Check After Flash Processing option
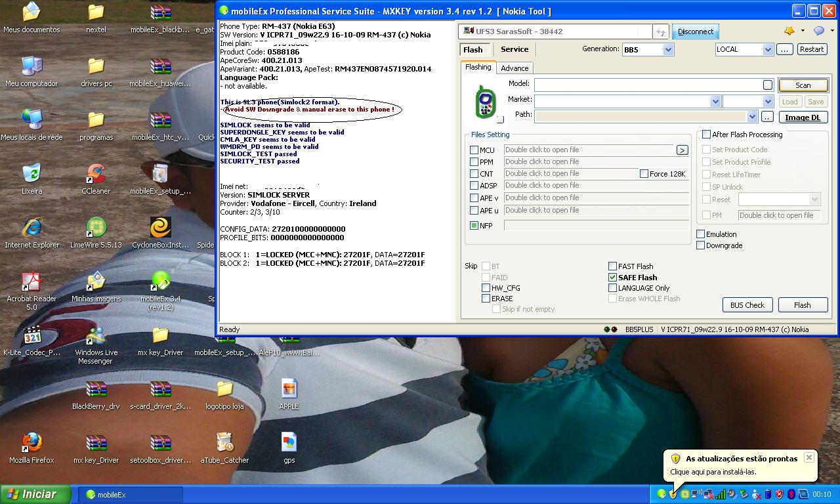Viewport: 840px width, 504px height. coord(706,135)
